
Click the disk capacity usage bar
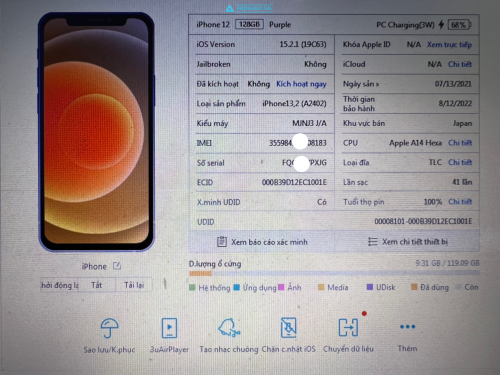pos(334,273)
